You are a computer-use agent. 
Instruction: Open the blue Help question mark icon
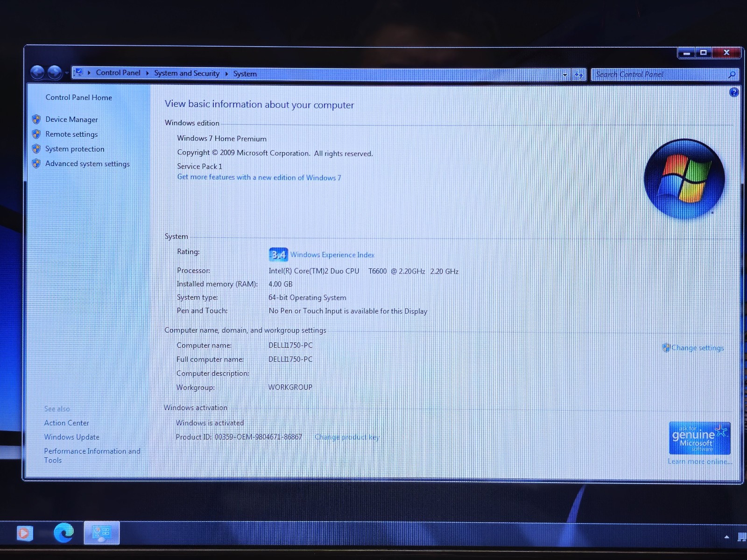tap(734, 92)
